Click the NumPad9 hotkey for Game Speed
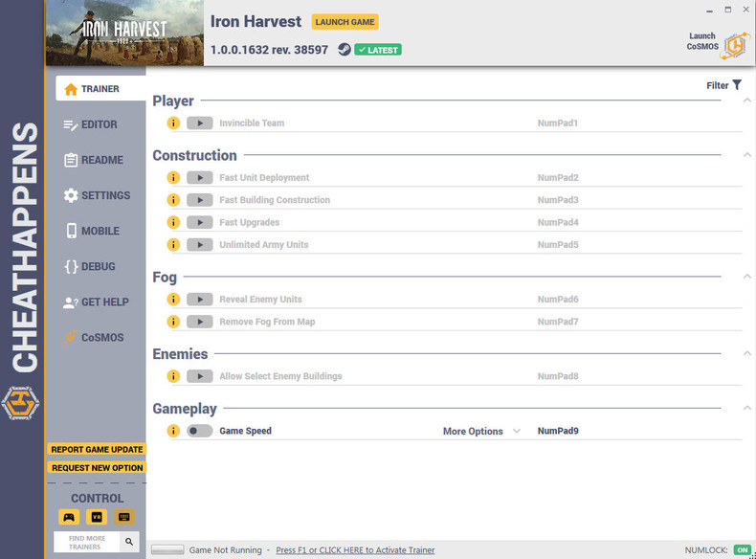Viewport: 756px width, 559px height. point(558,431)
